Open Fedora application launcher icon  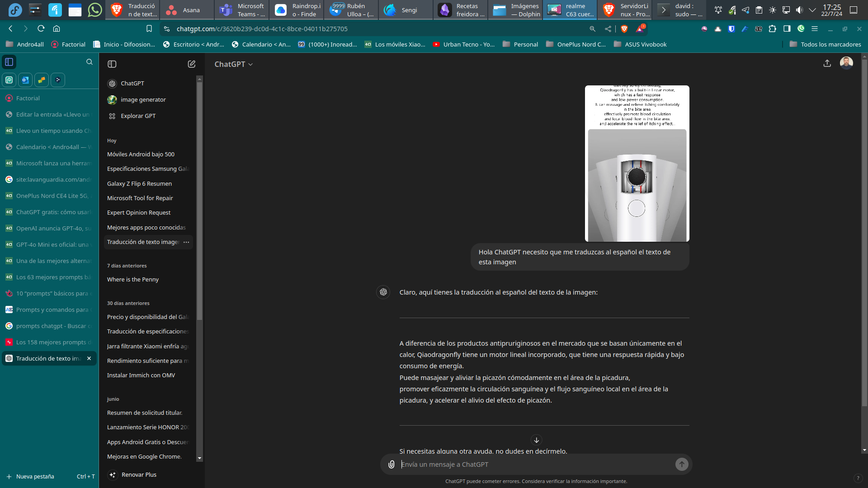(15, 10)
